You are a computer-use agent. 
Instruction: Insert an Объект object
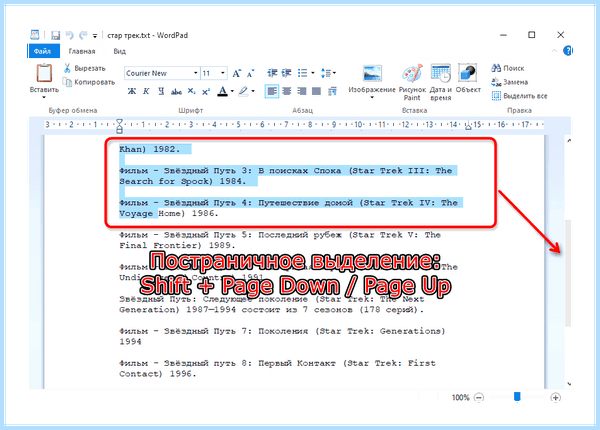coord(468,78)
